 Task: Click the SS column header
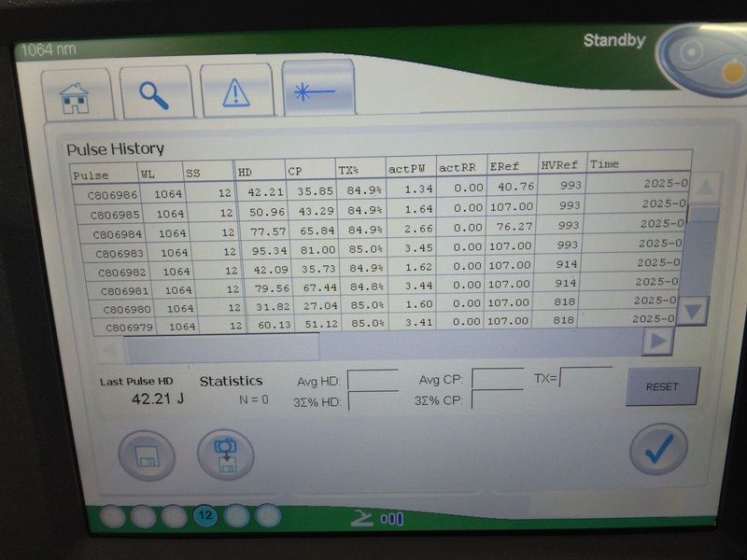[208, 172]
